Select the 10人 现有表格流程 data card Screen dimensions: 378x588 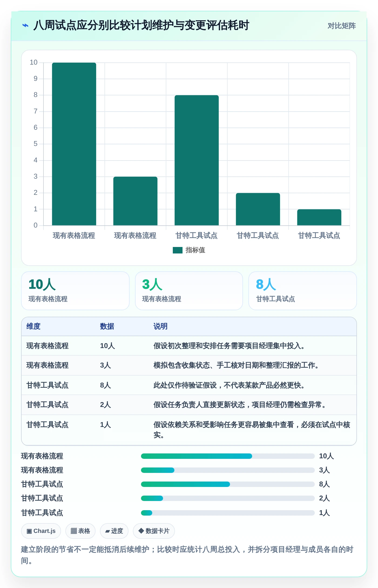coord(75,291)
